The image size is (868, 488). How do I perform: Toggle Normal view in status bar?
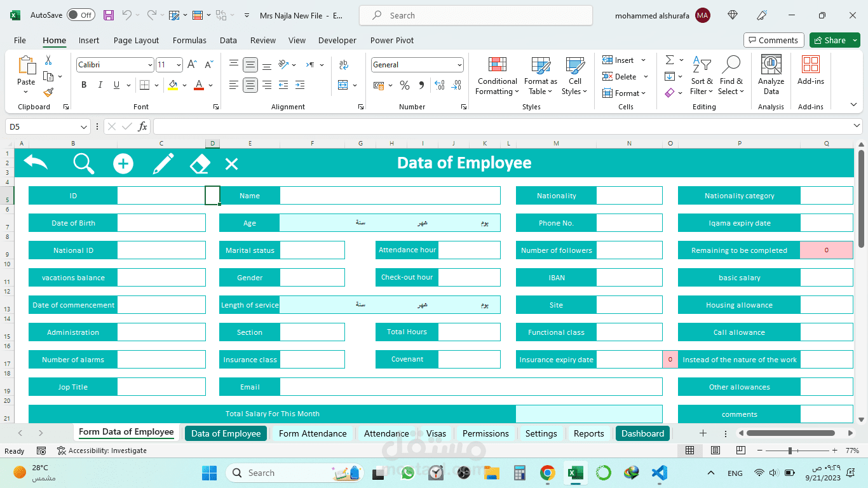tap(690, 451)
